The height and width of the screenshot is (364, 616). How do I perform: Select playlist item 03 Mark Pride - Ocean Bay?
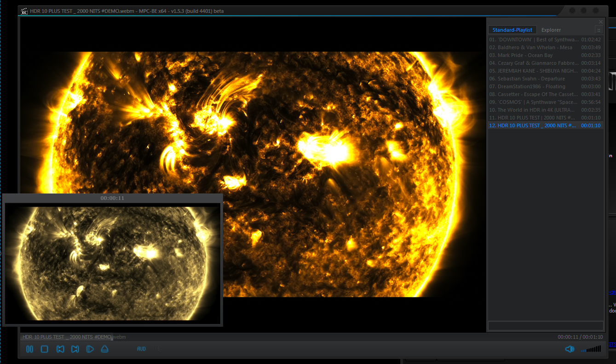pos(545,55)
